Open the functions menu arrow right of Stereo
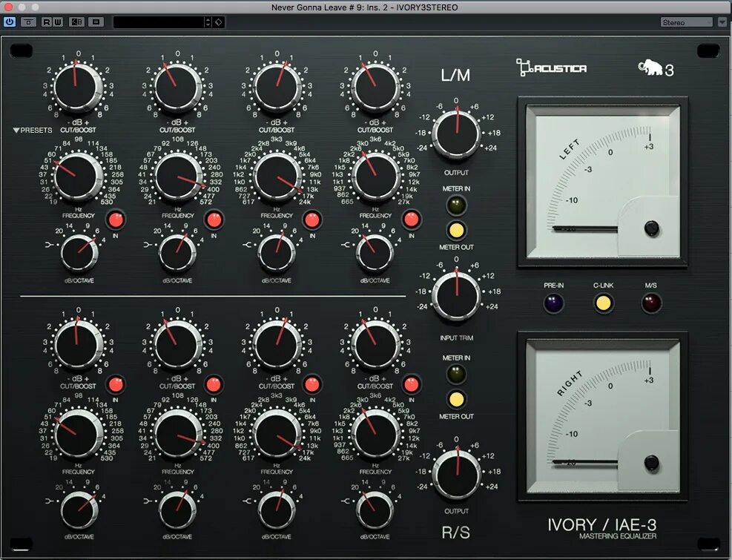Image resolution: width=732 pixels, height=560 pixels. pos(722,22)
